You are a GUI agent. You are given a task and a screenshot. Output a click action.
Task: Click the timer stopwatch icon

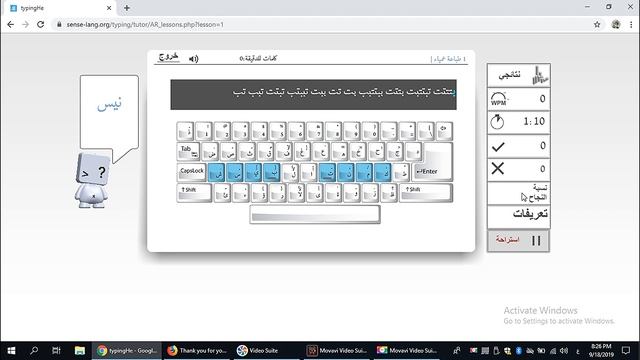coord(497,122)
